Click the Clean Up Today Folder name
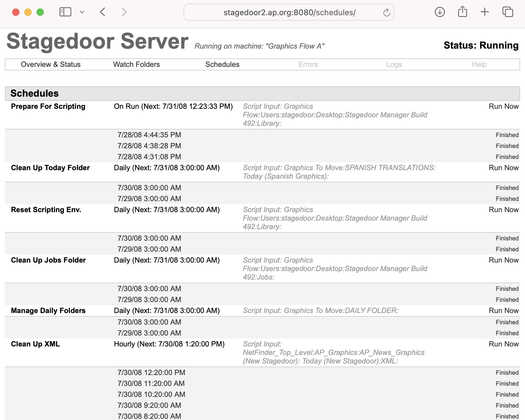Image resolution: width=525 pixels, height=420 pixels. [50, 168]
